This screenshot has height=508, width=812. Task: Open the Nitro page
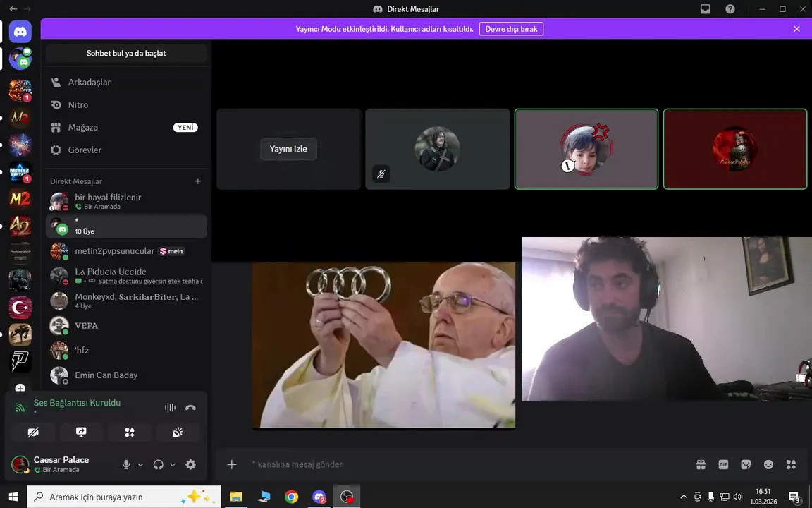tap(126, 104)
